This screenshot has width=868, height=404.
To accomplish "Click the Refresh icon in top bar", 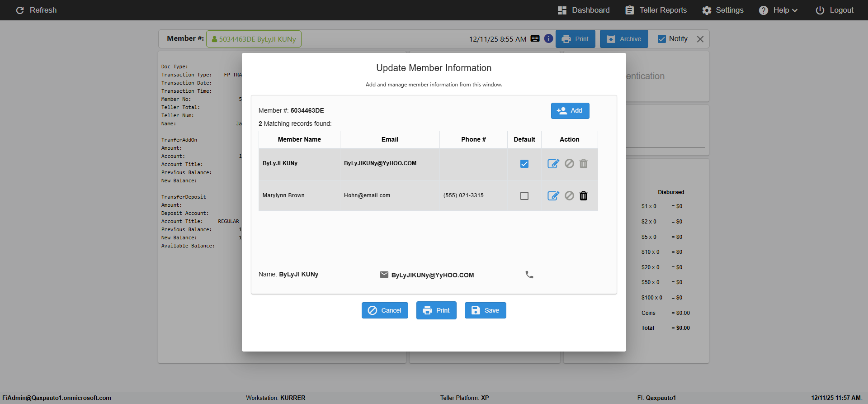I will point(20,10).
